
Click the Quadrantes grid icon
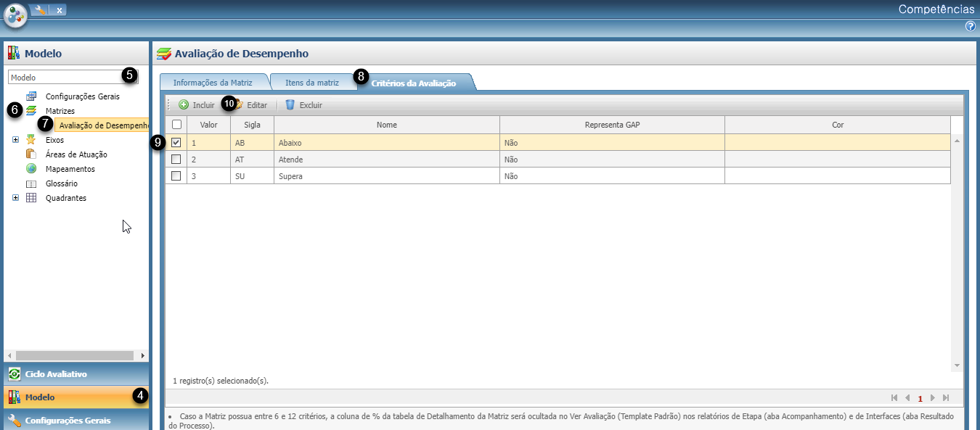(x=31, y=198)
